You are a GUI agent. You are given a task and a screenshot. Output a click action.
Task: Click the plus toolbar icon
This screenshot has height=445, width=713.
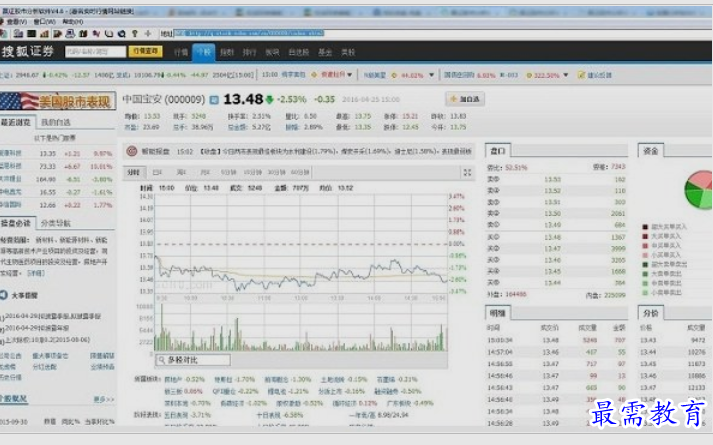(148, 34)
